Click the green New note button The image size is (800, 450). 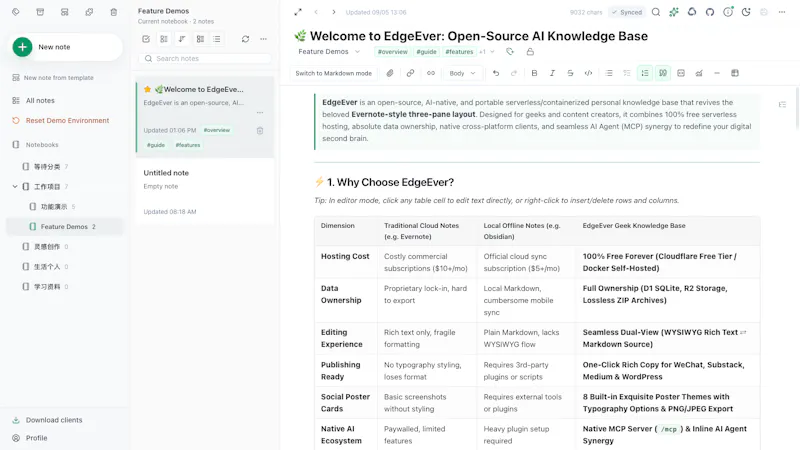(65, 47)
